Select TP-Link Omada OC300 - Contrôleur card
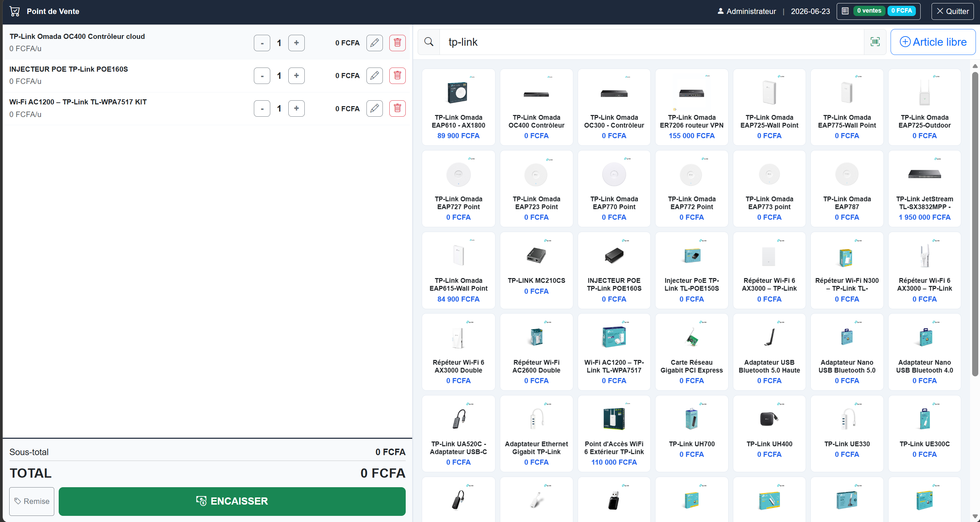 [614, 107]
